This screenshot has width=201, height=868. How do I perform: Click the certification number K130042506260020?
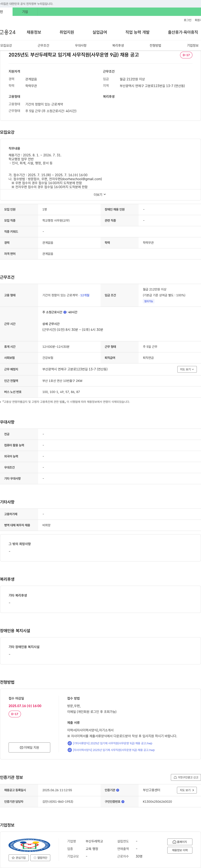click(157, 802)
